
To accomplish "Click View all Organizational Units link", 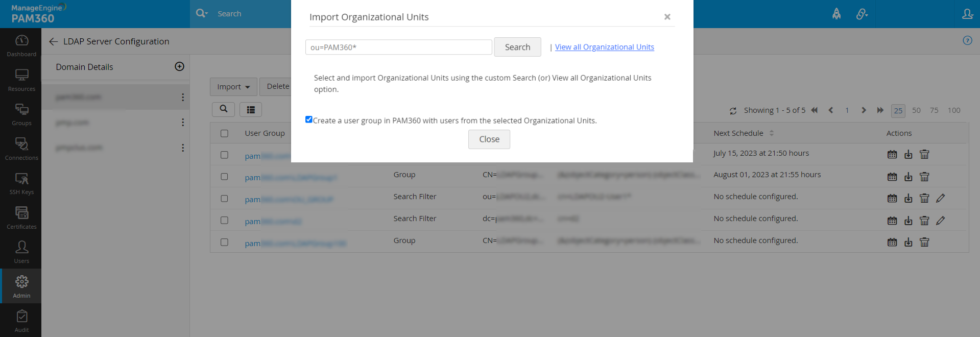I will tap(604, 47).
